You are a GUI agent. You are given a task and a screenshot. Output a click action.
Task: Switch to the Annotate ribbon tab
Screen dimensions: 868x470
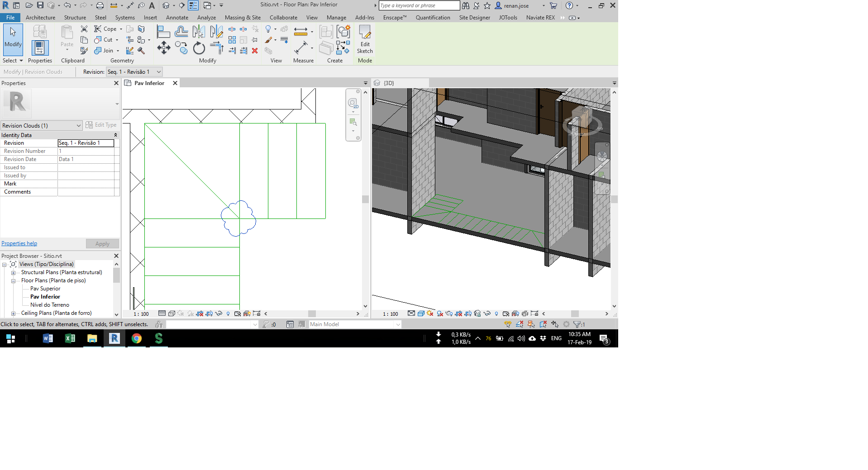(177, 18)
